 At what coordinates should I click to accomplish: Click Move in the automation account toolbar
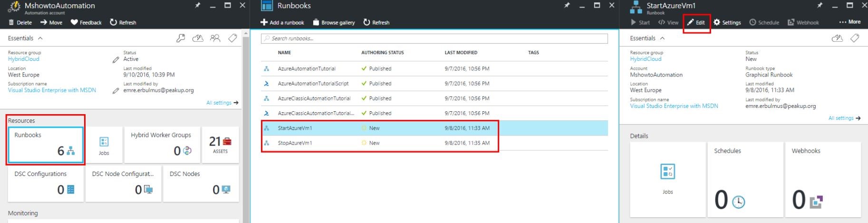click(x=51, y=22)
